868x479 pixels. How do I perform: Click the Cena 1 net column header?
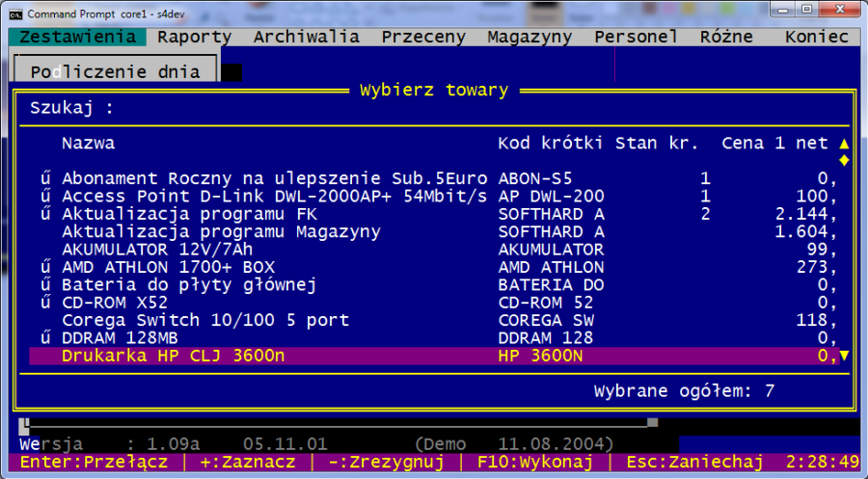pos(774,143)
